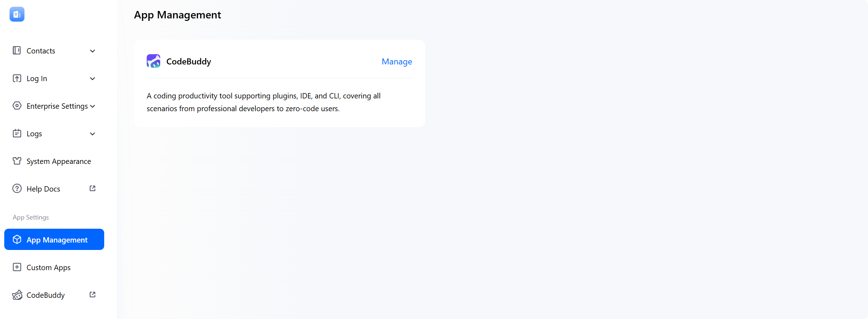Open the Contacts menu item
Image resolution: width=868 pixels, height=319 pixels.
[54, 51]
